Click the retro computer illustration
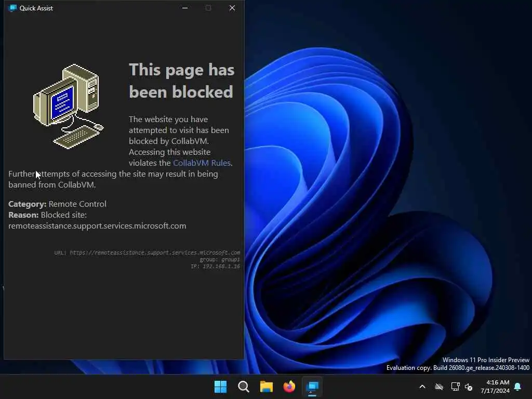Screen dimensions: 532x399 click(68, 106)
